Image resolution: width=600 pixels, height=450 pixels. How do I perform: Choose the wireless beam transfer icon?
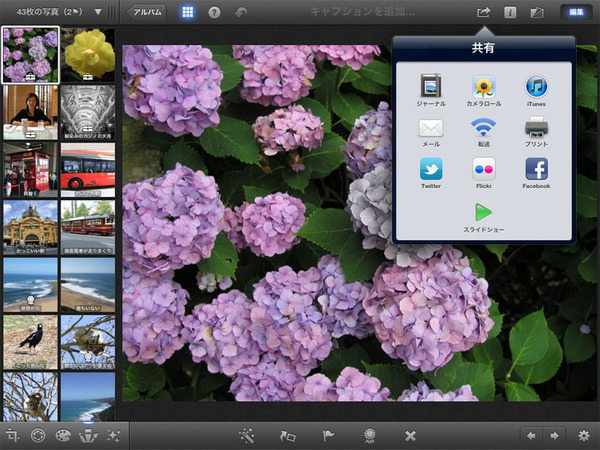tap(483, 127)
